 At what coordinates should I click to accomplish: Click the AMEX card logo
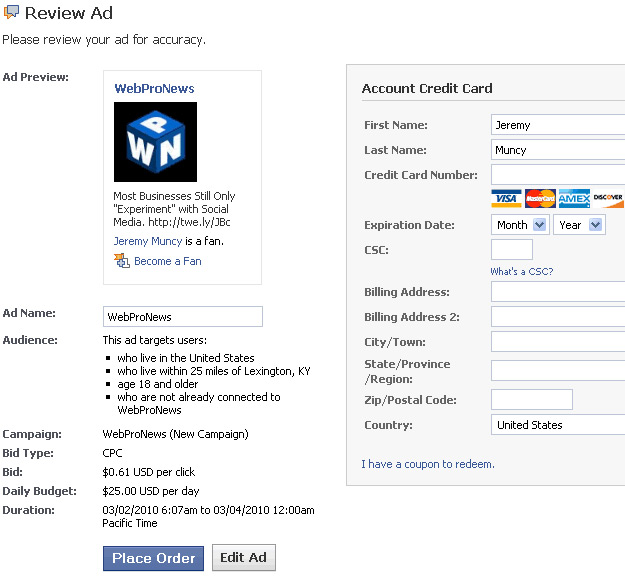574,198
